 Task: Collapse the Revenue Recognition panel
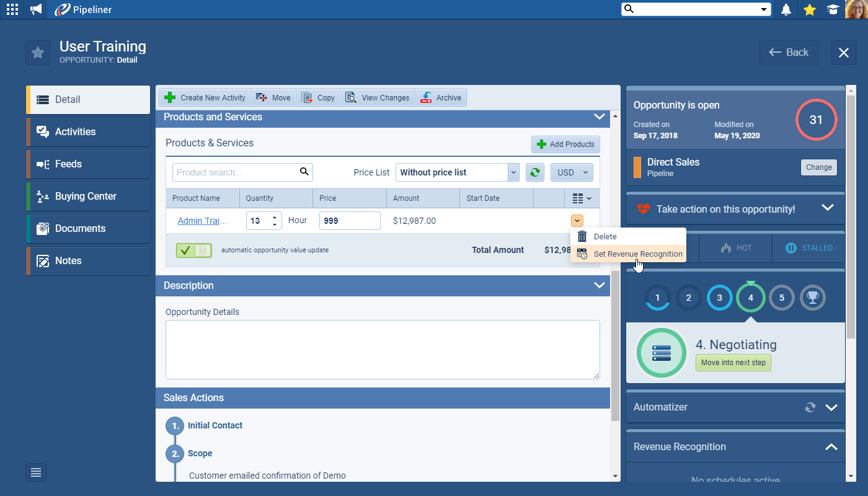click(831, 447)
